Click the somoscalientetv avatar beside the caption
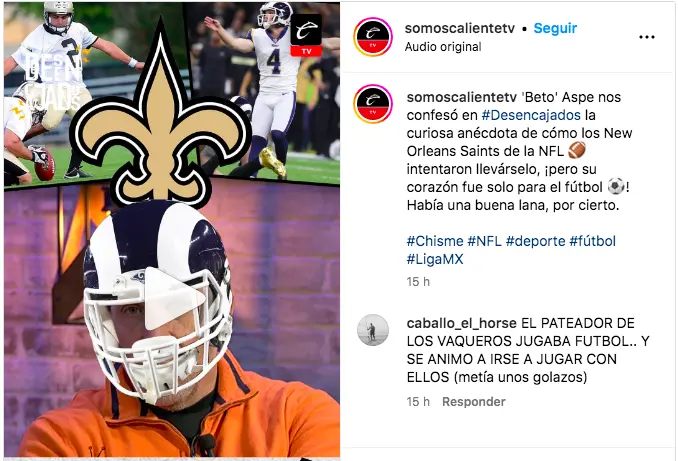Screen dimensions: 678x461 click(x=373, y=104)
